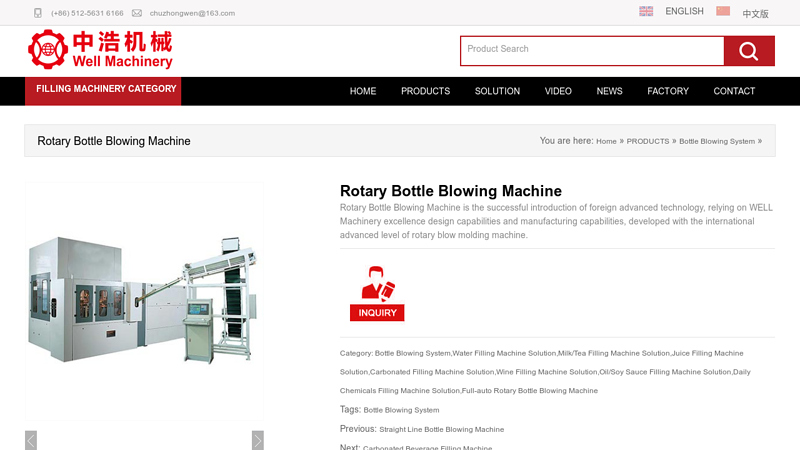Open category Full-auto Rotary Bottle Blowing Machine
The image size is (800, 450).
point(530,391)
